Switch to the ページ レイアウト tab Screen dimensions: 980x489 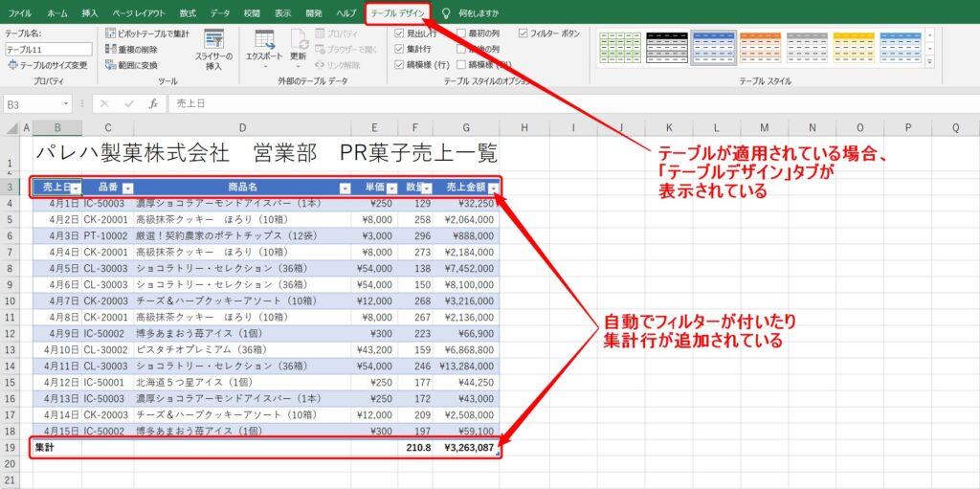click(x=140, y=12)
